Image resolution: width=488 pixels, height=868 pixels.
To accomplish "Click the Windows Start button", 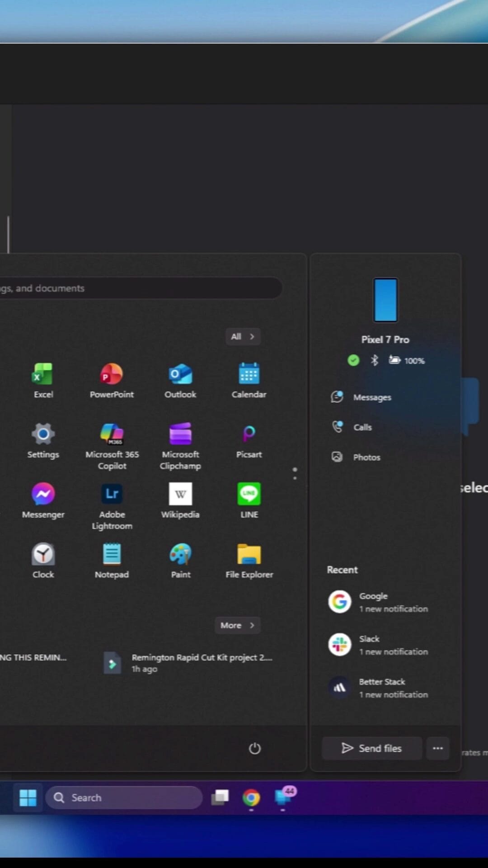I will pyautogui.click(x=28, y=797).
